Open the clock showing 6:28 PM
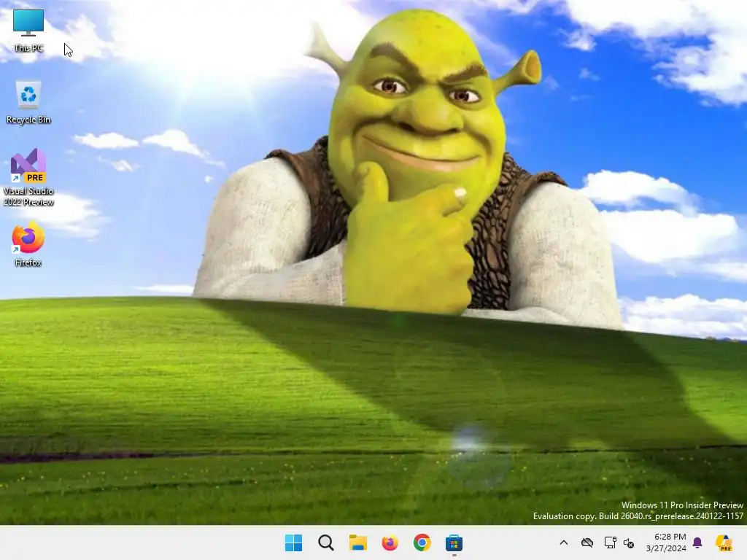 (666, 542)
